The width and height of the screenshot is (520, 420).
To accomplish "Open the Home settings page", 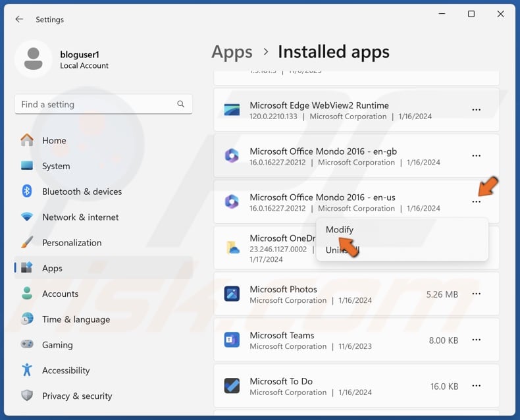I will [103, 140].
